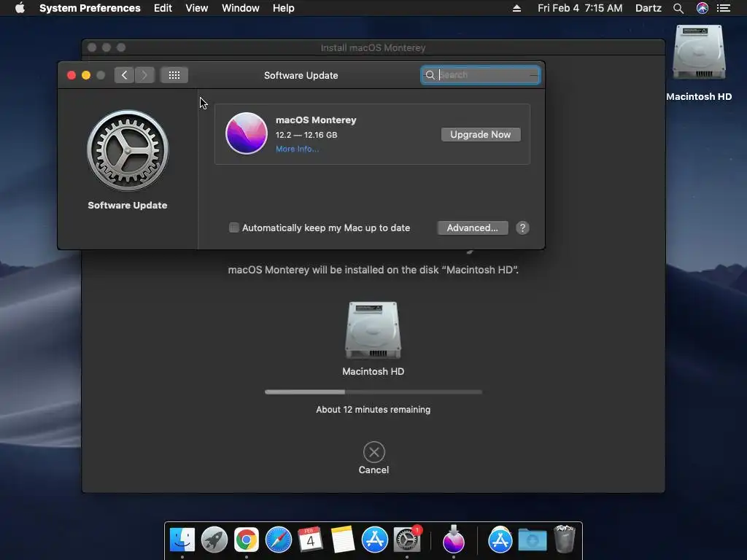Click '12.2 — 12.16 GB' version text

(306, 135)
